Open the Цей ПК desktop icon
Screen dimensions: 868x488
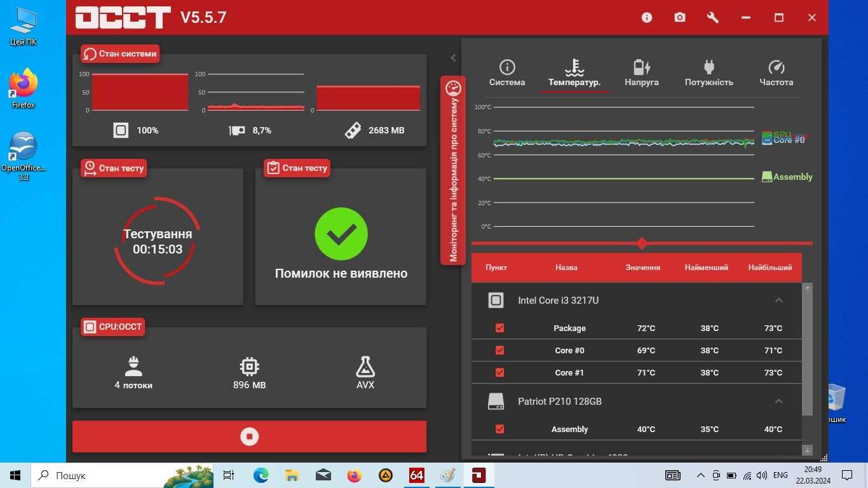24,27
